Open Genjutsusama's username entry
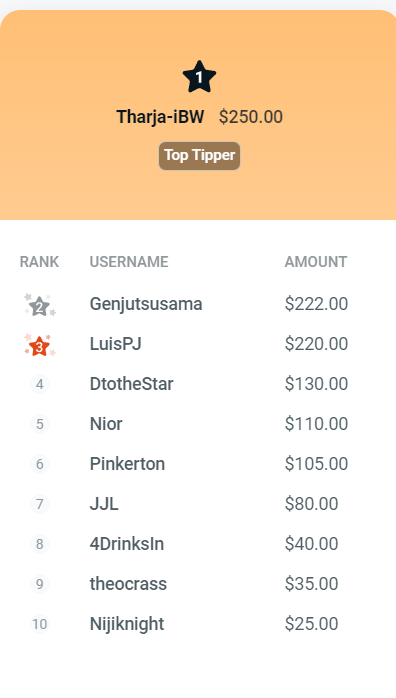The height and width of the screenshot is (698, 396). (x=146, y=304)
